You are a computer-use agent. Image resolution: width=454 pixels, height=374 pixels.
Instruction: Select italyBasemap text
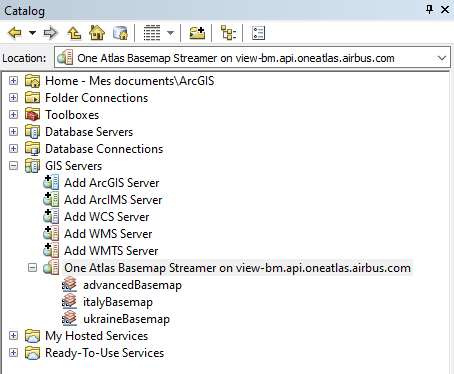pos(118,302)
